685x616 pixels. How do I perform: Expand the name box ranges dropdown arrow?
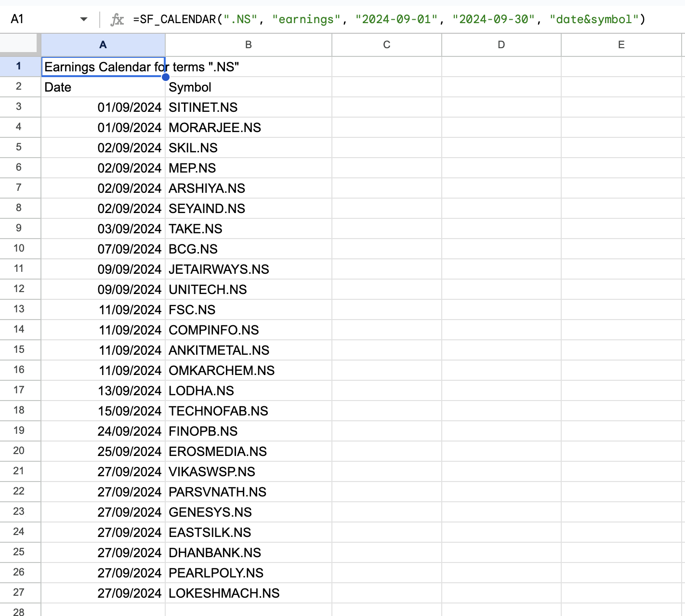[84, 19]
